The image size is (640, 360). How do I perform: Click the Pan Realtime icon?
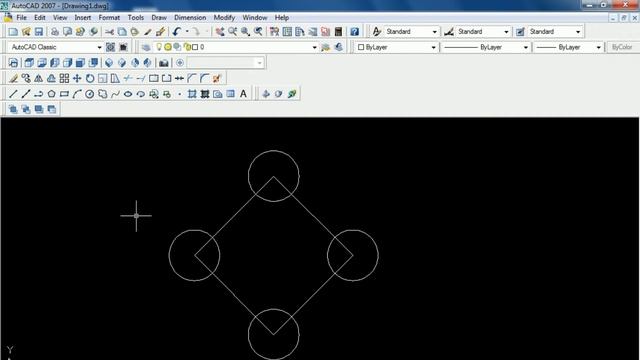click(x=220, y=32)
